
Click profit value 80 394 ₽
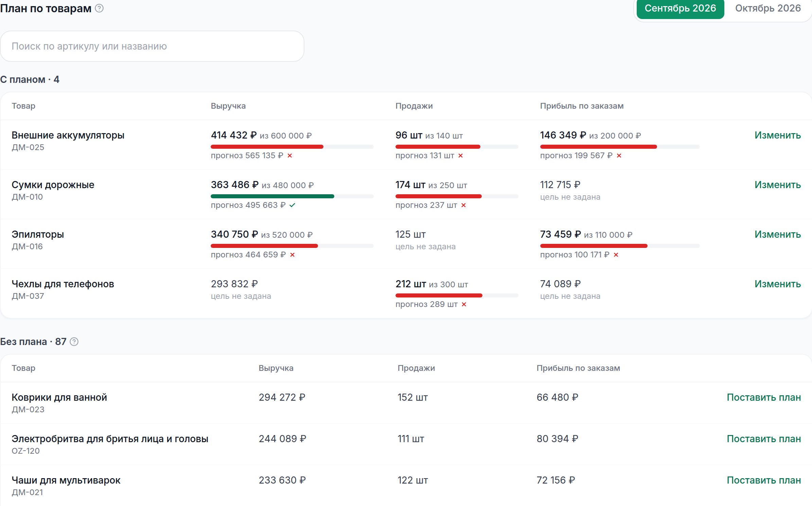click(558, 439)
